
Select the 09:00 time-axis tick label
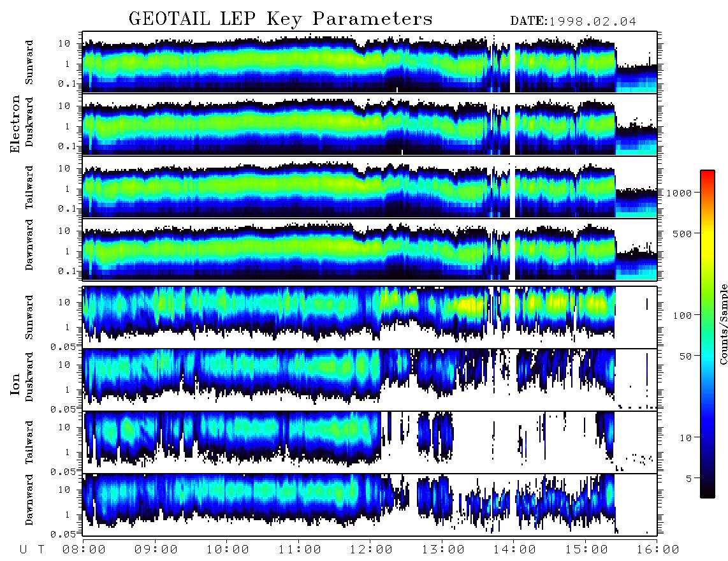pyautogui.click(x=156, y=550)
